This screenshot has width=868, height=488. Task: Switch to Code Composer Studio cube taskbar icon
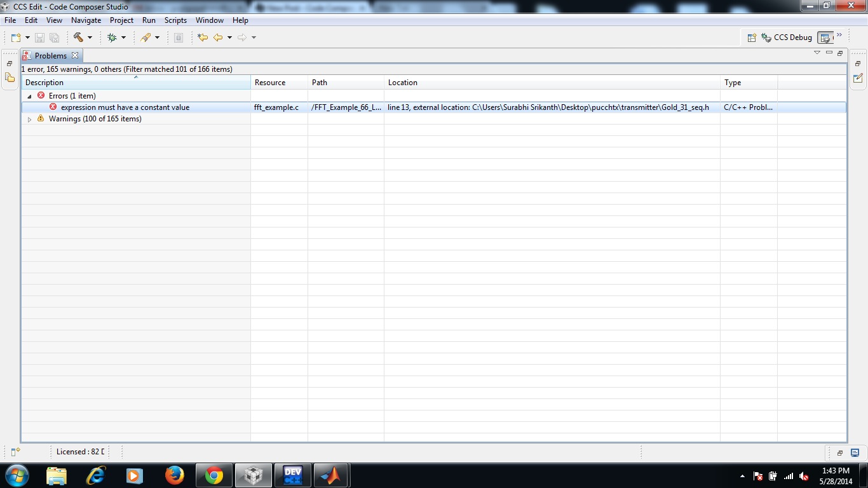click(254, 475)
